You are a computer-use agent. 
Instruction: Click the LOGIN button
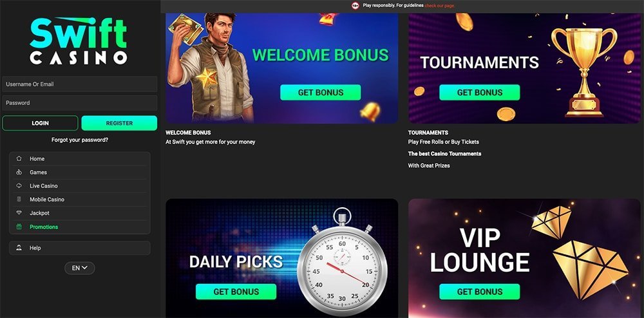pos(40,123)
